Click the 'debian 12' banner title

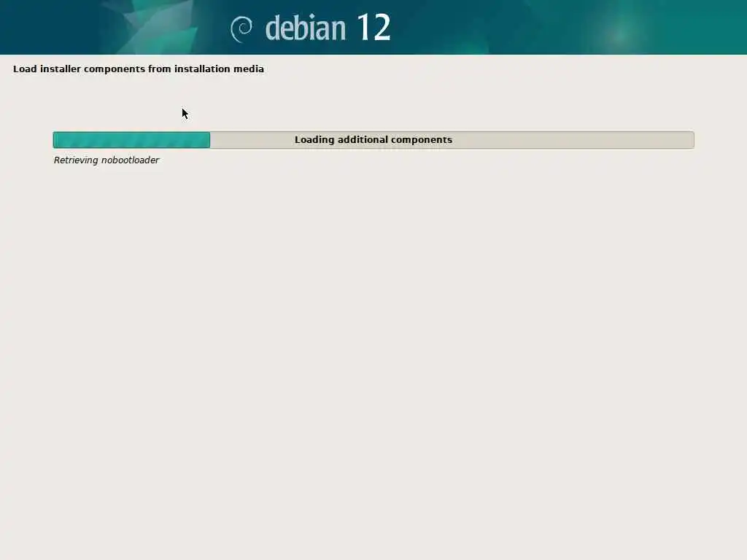(328, 28)
